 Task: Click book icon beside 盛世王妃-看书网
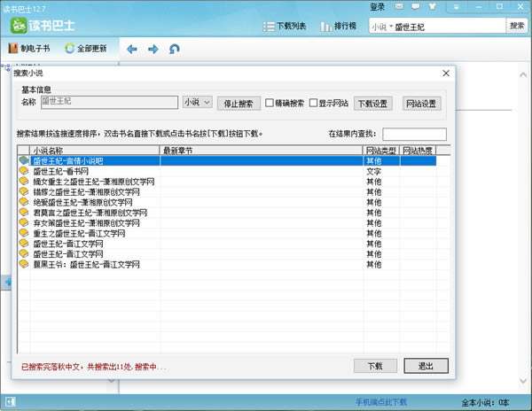coord(24,170)
